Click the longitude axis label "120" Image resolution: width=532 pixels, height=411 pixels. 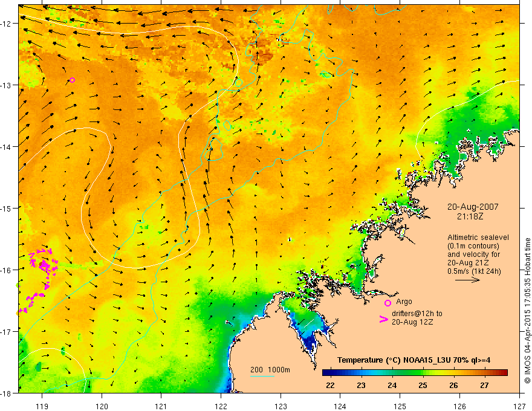(x=102, y=406)
